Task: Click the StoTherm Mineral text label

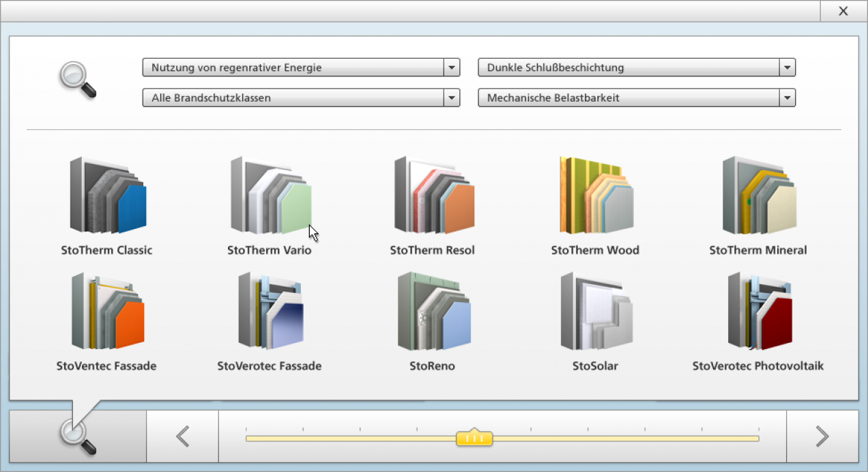Action: 758,251
